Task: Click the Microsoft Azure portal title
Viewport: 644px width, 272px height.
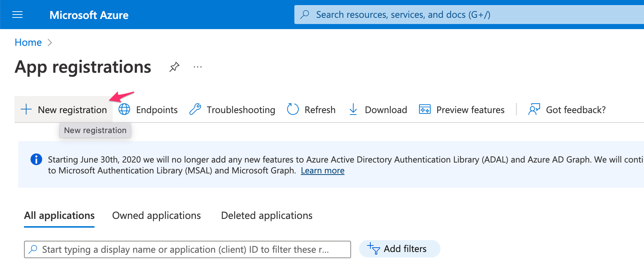Action: [x=89, y=15]
